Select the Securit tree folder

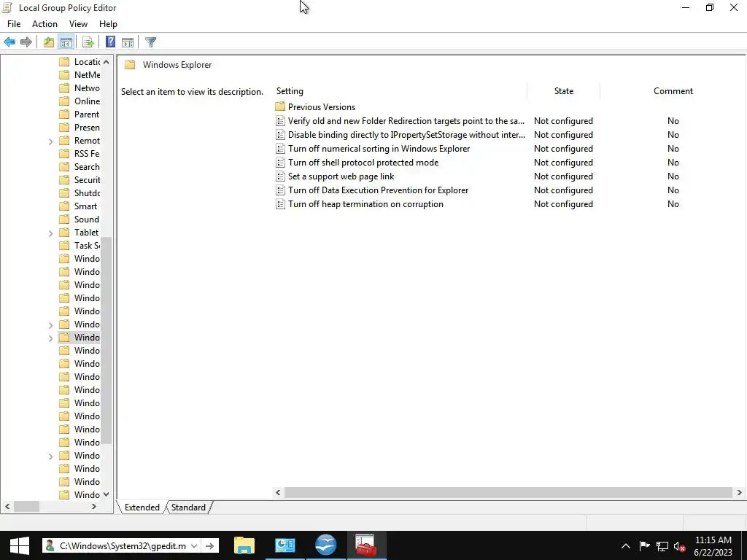pyautogui.click(x=80, y=179)
